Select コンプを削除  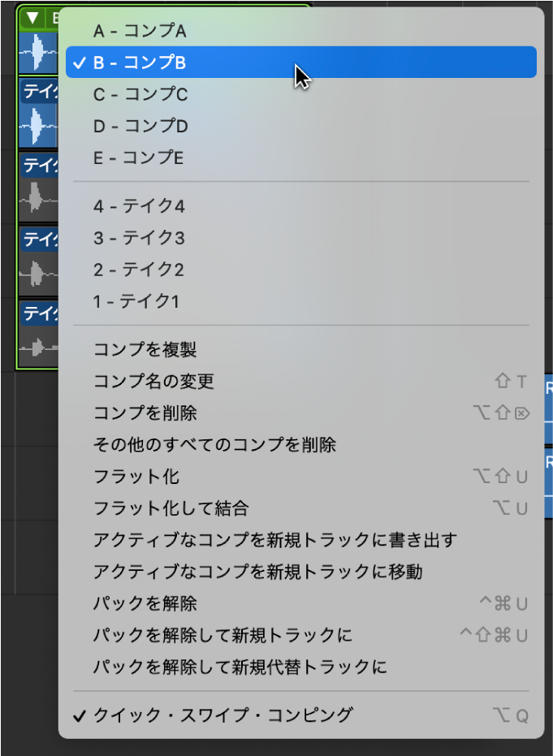300,413
